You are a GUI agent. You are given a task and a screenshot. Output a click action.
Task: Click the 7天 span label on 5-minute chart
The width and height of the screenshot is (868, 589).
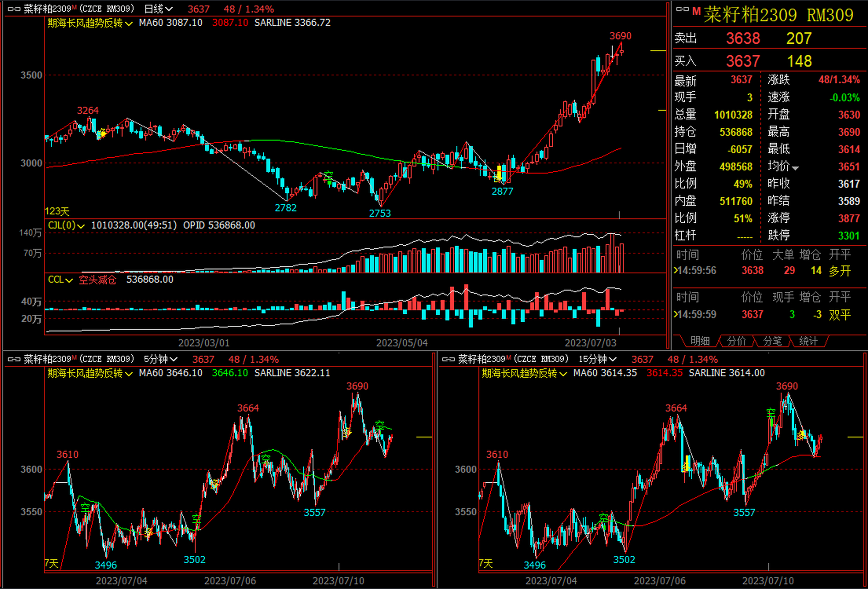(52, 564)
